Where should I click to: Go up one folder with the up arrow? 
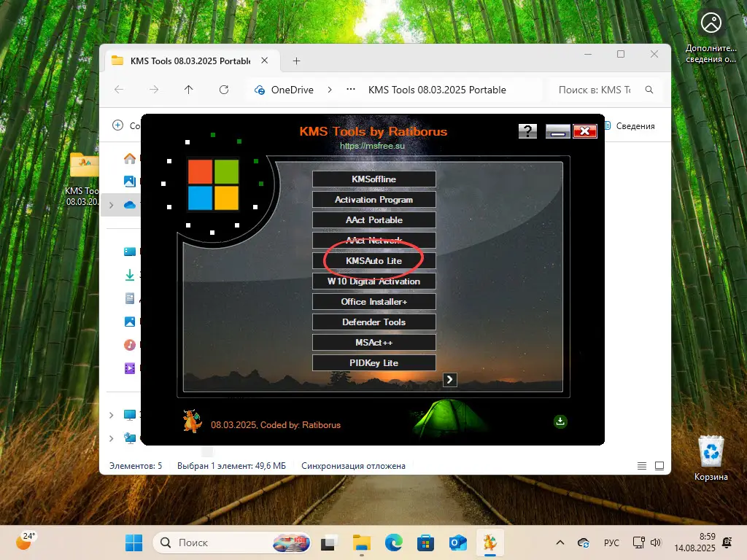click(189, 90)
